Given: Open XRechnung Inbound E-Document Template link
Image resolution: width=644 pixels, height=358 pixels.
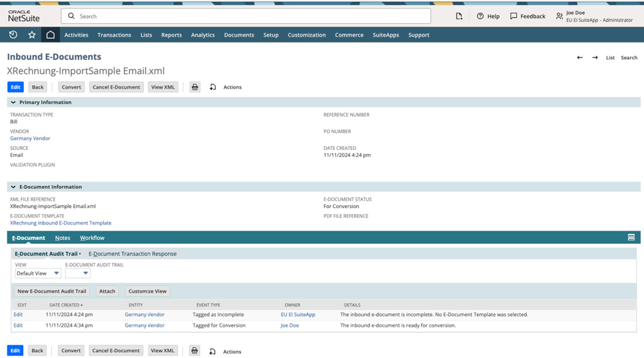Looking at the screenshot, I should click(x=60, y=223).
